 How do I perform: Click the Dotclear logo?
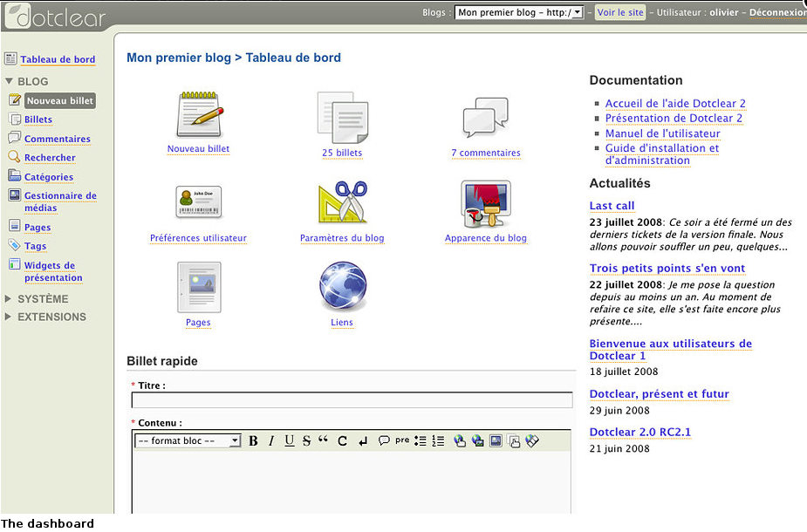[55, 16]
